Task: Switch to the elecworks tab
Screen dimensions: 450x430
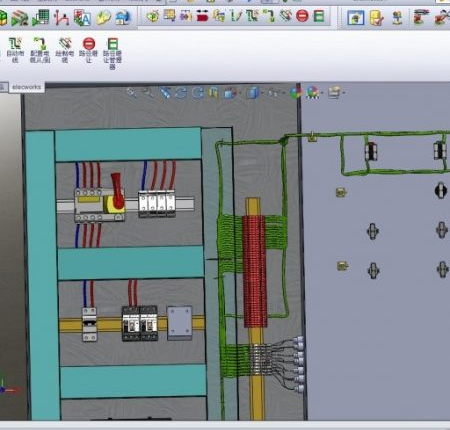Action: point(26,87)
